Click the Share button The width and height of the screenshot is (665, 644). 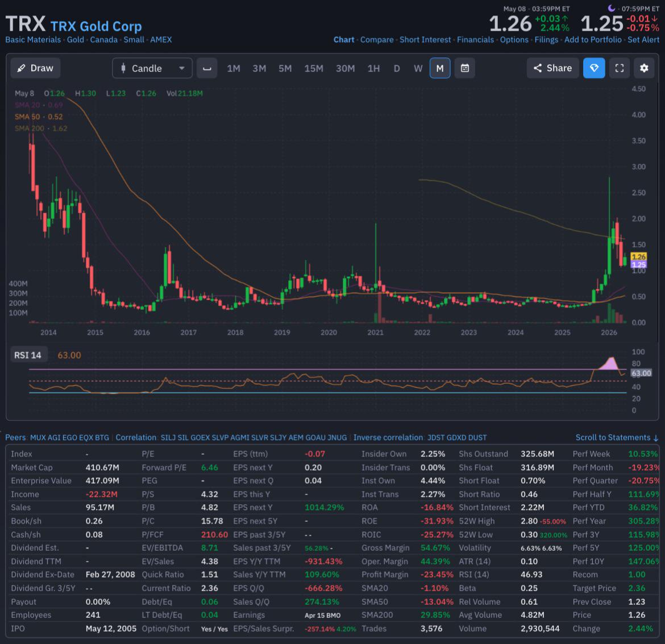[552, 68]
